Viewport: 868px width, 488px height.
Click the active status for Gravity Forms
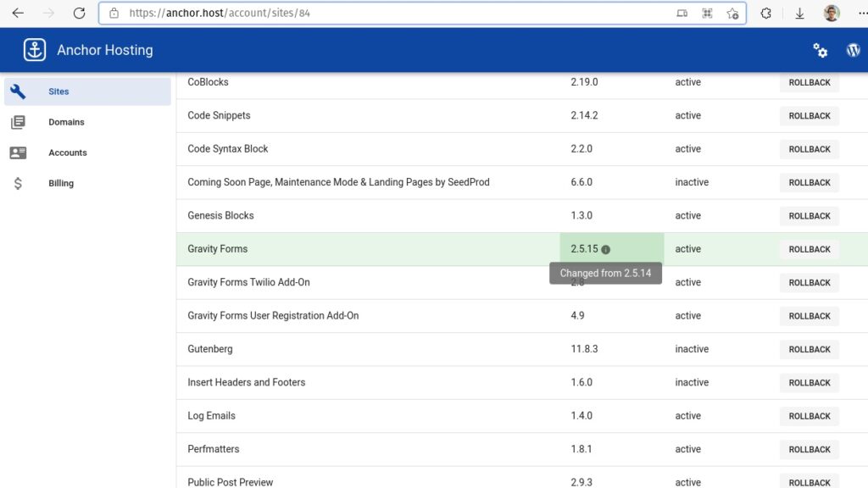(x=687, y=249)
